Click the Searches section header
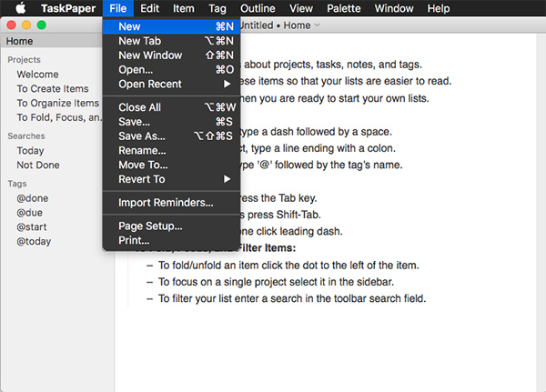 [x=26, y=136]
